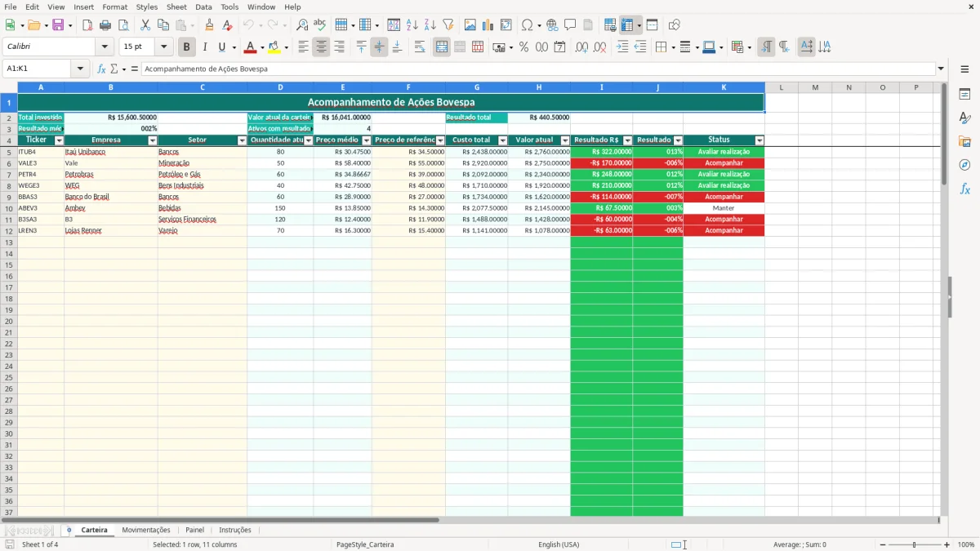Switch to the Movimentações sheet tab
The width and height of the screenshot is (980, 551).
point(146,530)
